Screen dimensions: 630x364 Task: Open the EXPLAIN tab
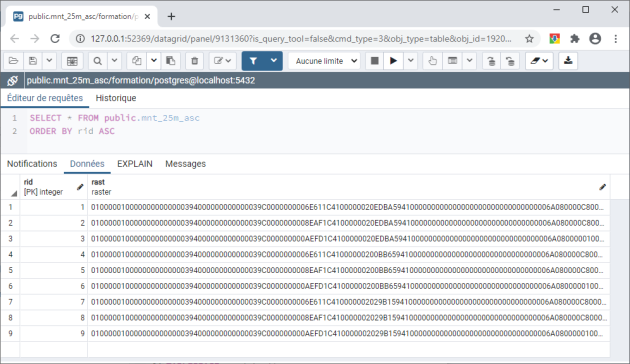click(135, 164)
